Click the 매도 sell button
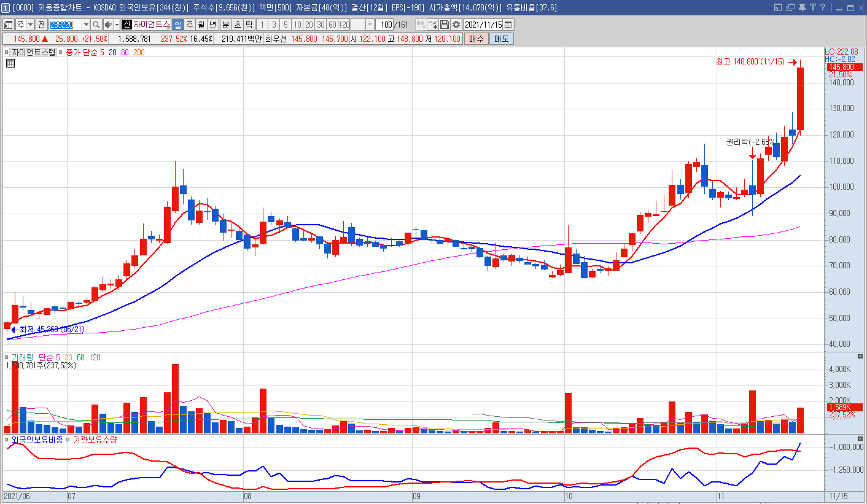Image resolution: width=867 pixels, height=504 pixels. (x=501, y=38)
